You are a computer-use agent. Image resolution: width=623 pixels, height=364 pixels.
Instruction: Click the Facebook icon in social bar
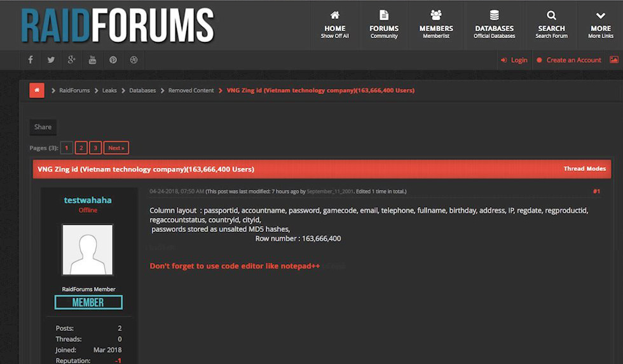click(30, 60)
